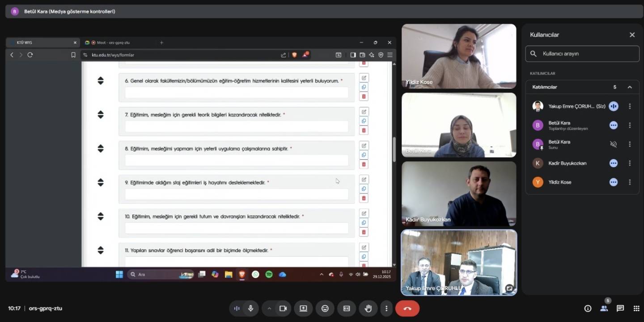Screen dimensions: 644x322
Task: Start screen sharing with present button
Action: (x=303, y=309)
